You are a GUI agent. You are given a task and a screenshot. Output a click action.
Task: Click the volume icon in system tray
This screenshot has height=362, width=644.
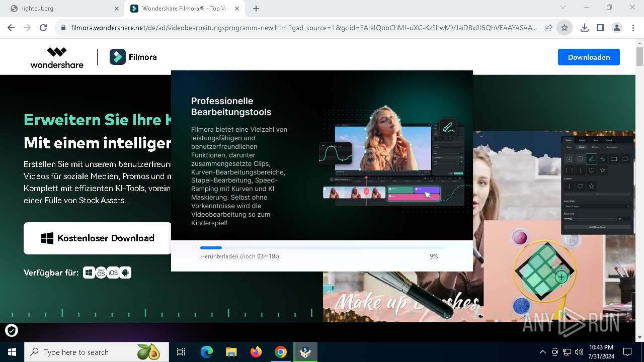[579, 352]
